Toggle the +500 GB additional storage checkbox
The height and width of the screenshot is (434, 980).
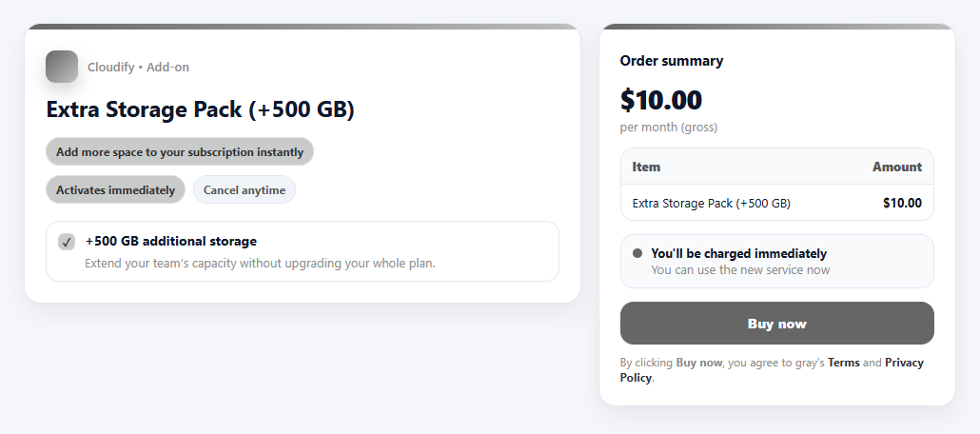pyautogui.click(x=67, y=242)
